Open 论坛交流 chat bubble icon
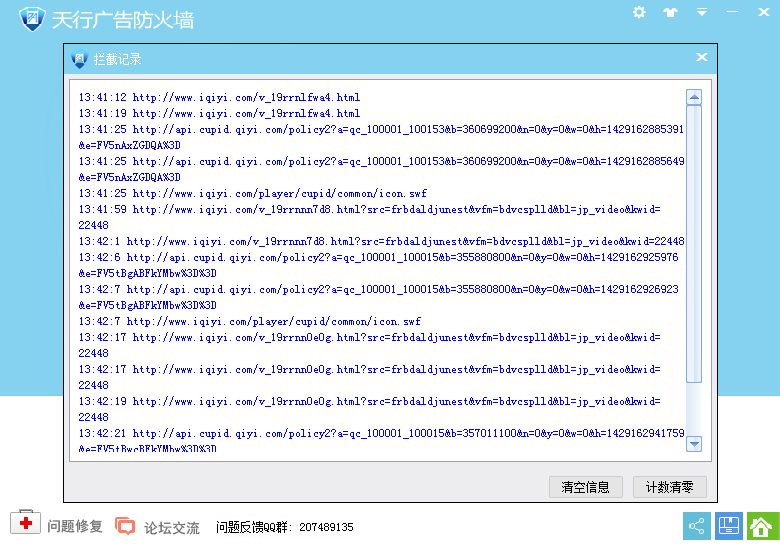 tap(125, 526)
